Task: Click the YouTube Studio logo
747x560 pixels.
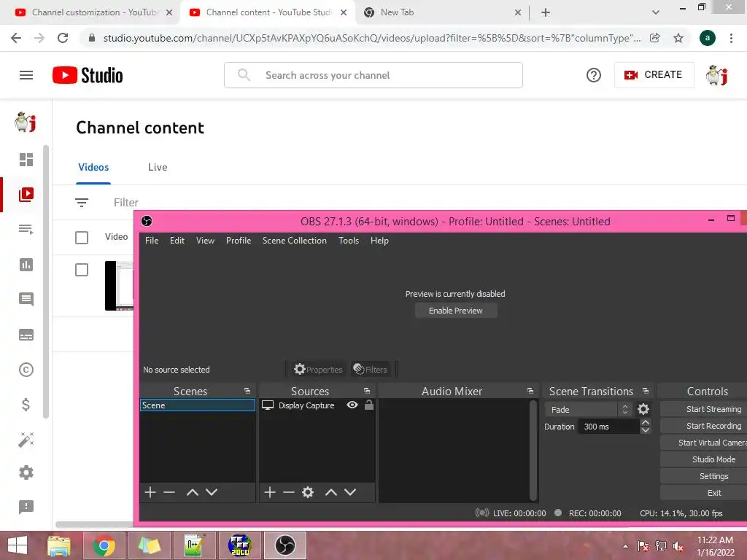Action: tap(88, 75)
